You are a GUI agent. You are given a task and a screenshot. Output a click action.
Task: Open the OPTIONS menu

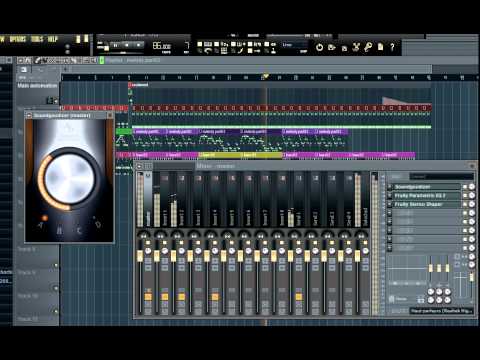tap(18, 39)
